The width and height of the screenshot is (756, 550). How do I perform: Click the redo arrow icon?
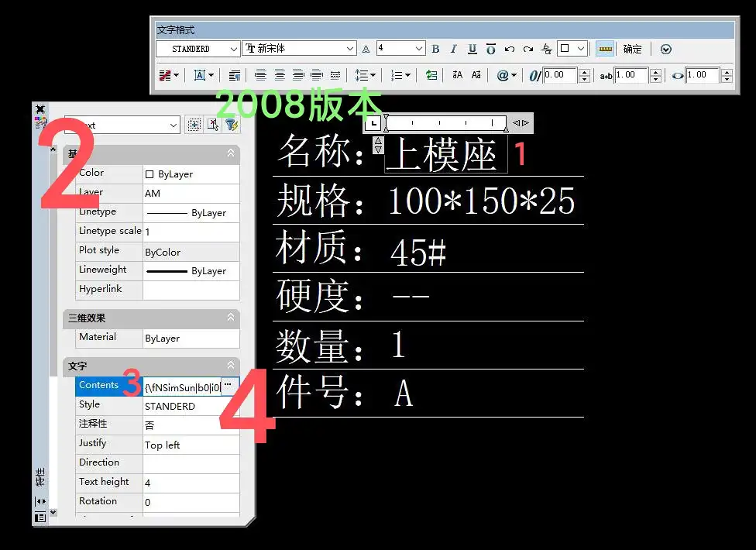[527, 49]
